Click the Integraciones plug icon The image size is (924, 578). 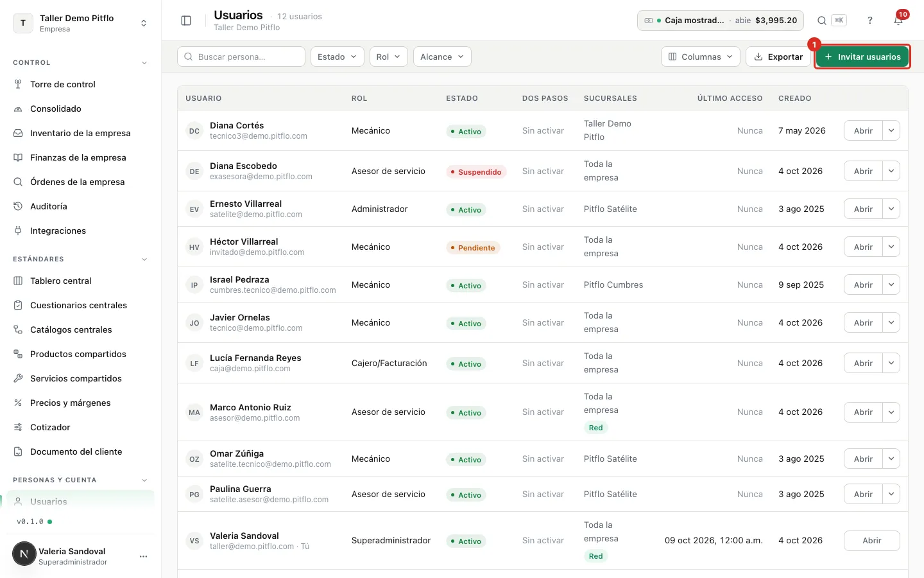point(18,231)
